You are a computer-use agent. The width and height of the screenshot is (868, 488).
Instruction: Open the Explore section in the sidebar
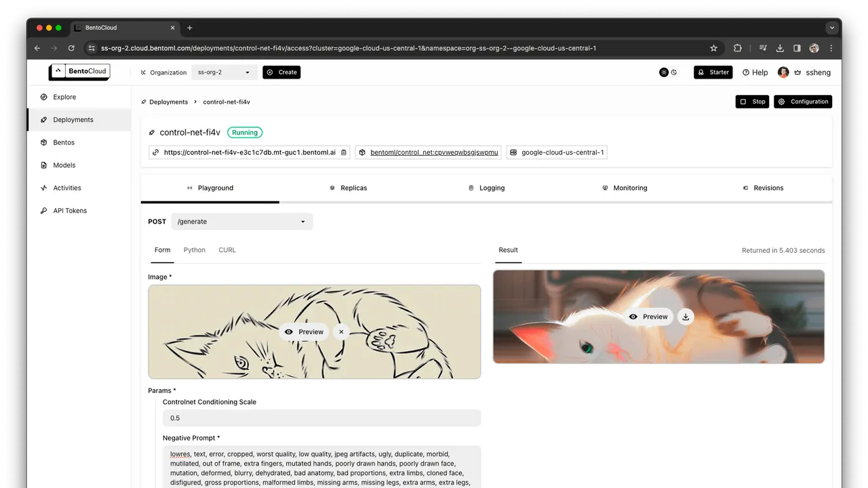pos(64,97)
